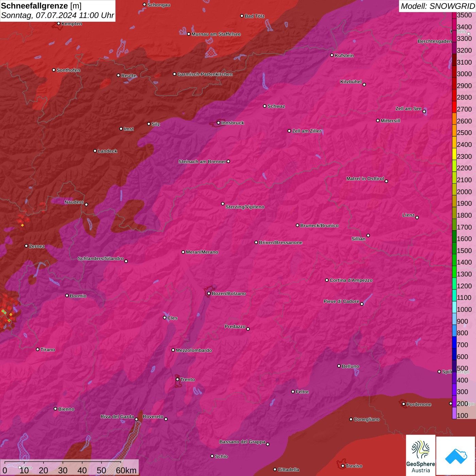This screenshot has height=476, width=476.
Task: Click the Garmisch-Partenkirchen label
Action: (205, 74)
